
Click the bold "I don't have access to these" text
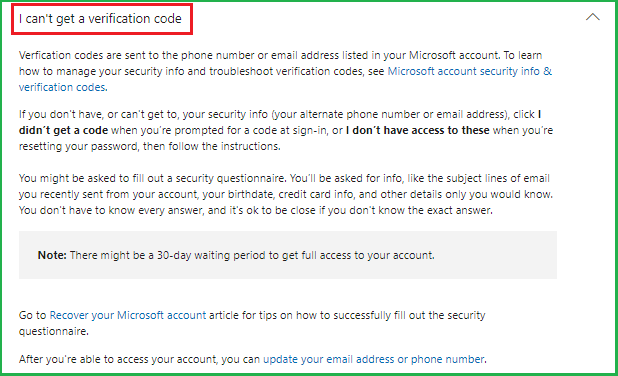418,130
